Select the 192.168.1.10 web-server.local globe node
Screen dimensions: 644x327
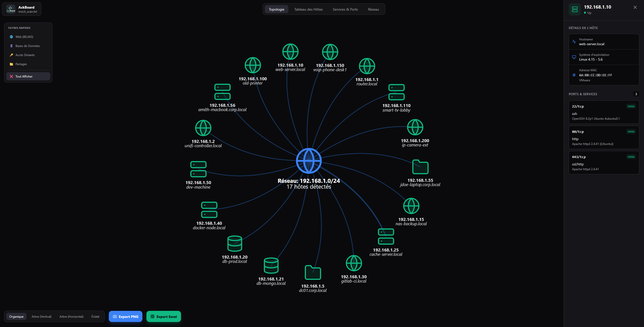point(290,52)
